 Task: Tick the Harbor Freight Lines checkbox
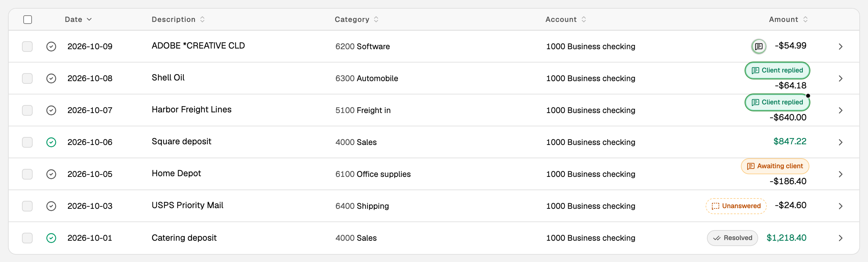pyautogui.click(x=27, y=110)
